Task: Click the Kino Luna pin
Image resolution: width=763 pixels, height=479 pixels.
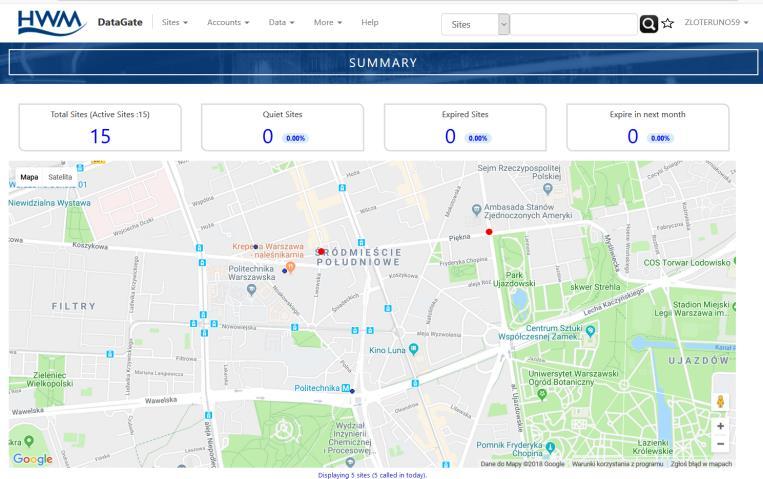Action: 414,349
